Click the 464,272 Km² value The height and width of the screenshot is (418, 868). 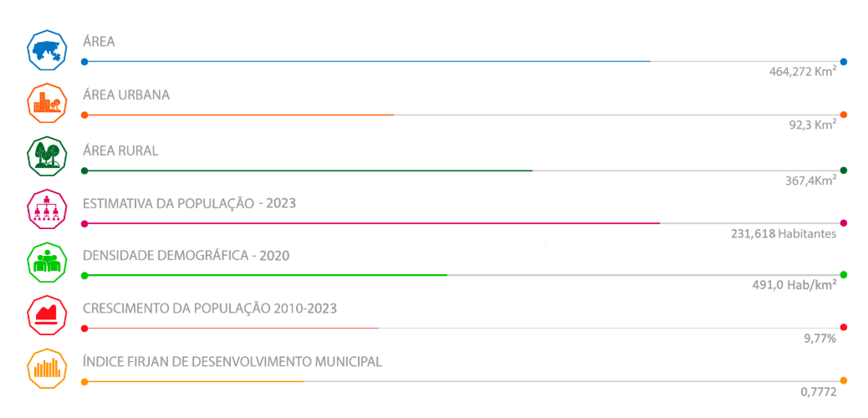(x=802, y=71)
